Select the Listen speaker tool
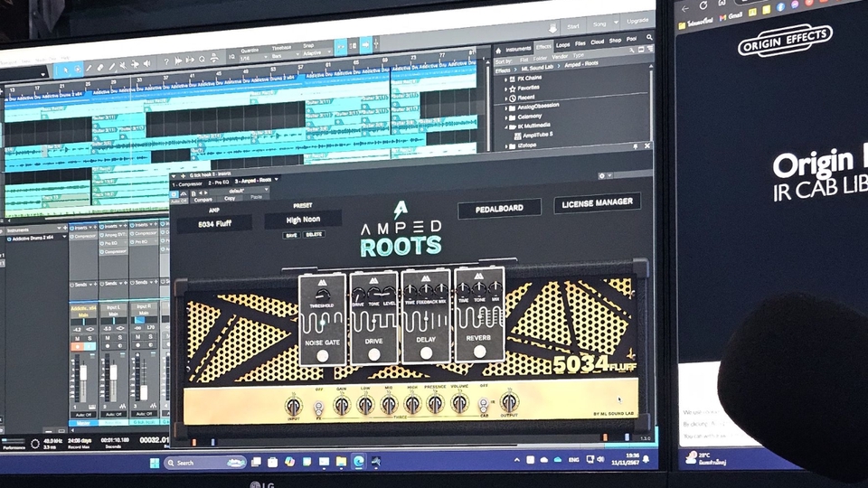Viewport: 868px width, 488px height. click(147, 63)
